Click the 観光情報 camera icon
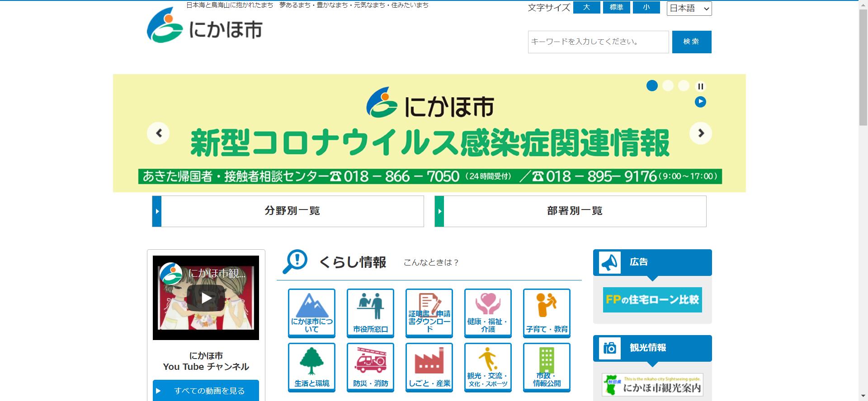Image resolution: width=868 pixels, height=401 pixels. [609, 348]
